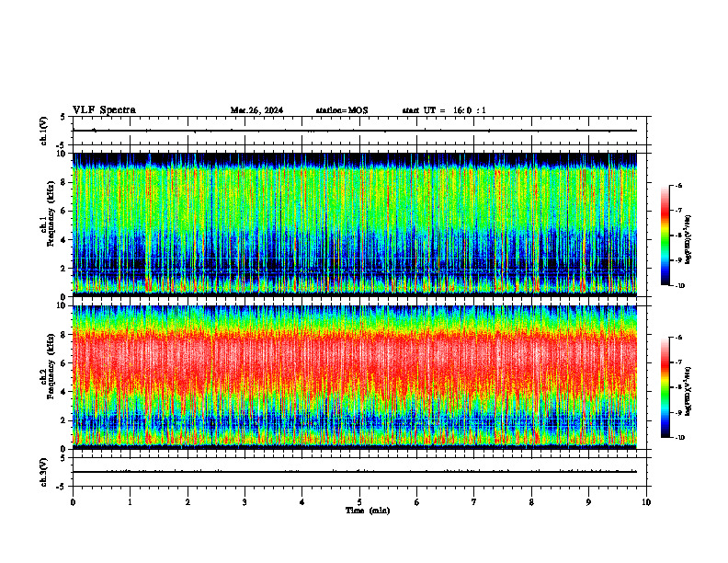Click the time axis tick label "5"
This screenshot has height=563, width=728.
359,502
